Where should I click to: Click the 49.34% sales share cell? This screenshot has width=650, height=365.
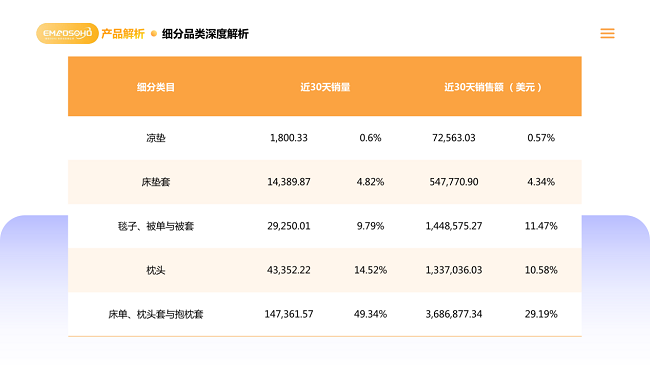tap(370, 314)
